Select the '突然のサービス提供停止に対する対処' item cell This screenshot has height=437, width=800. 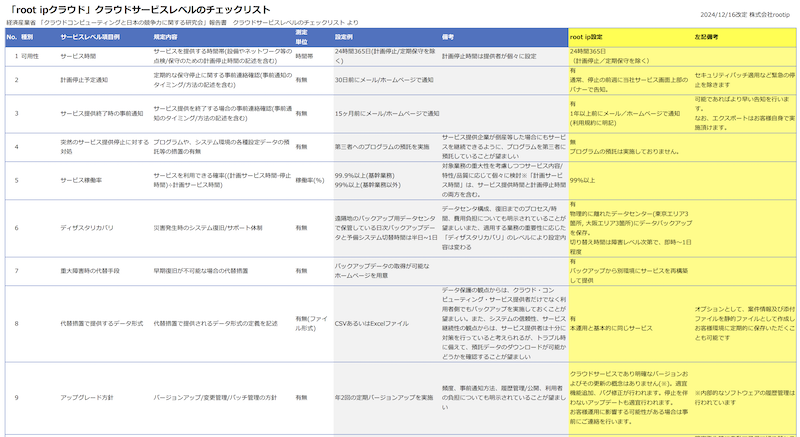point(105,147)
